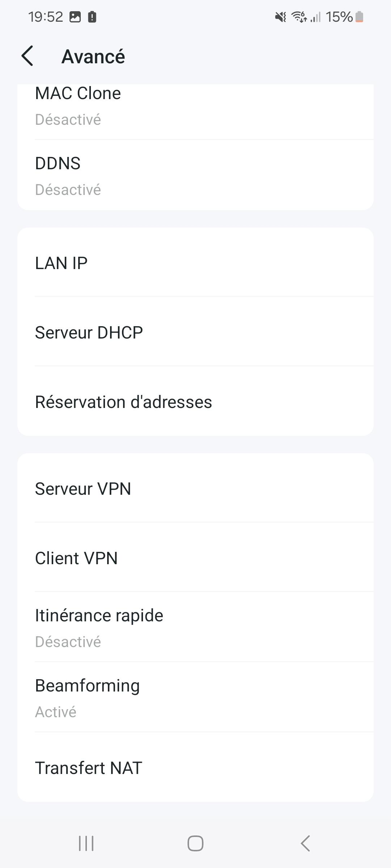Tap the back arrow beside Avancé
The width and height of the screenshot is (391, 868).
point(28,56)
